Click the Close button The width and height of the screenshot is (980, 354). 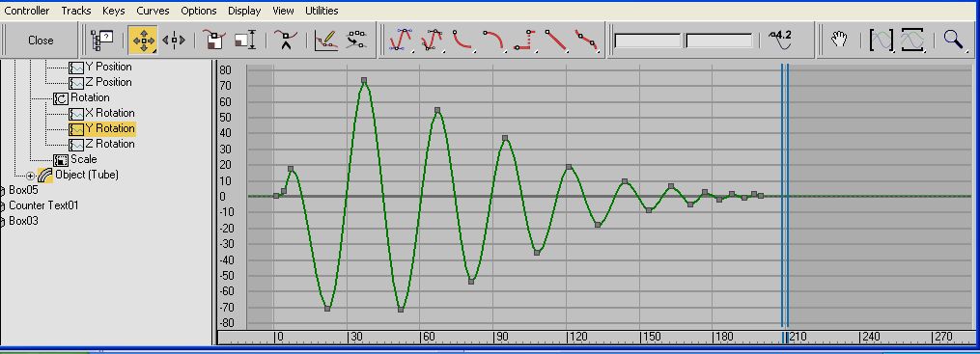coord(41,40)
